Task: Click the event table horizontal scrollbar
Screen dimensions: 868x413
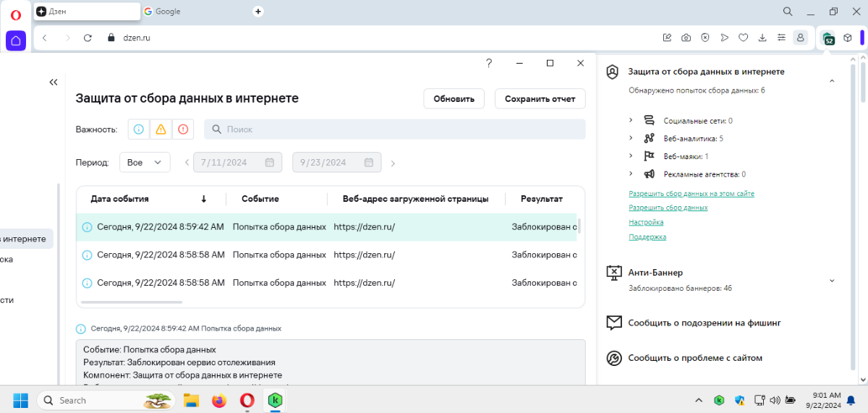Action: tap(132, 302)
